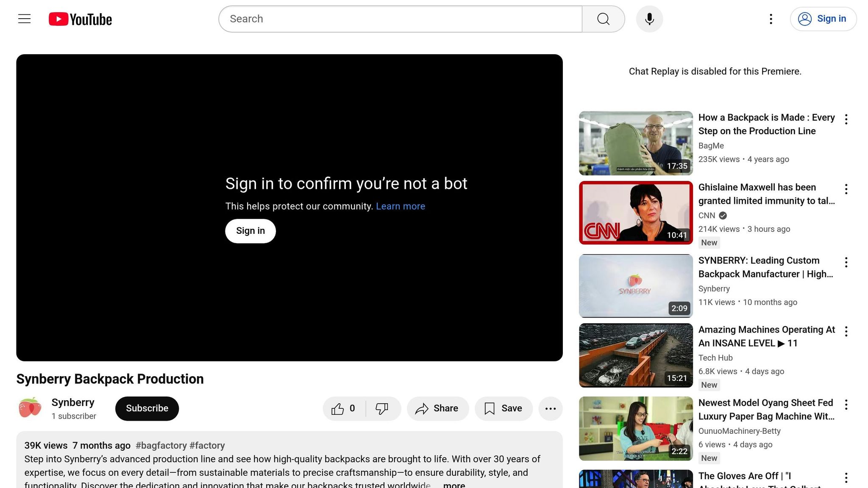Click the search magnifier button
The width and height of the screenshot is (868, 488).
coord(603,19)
